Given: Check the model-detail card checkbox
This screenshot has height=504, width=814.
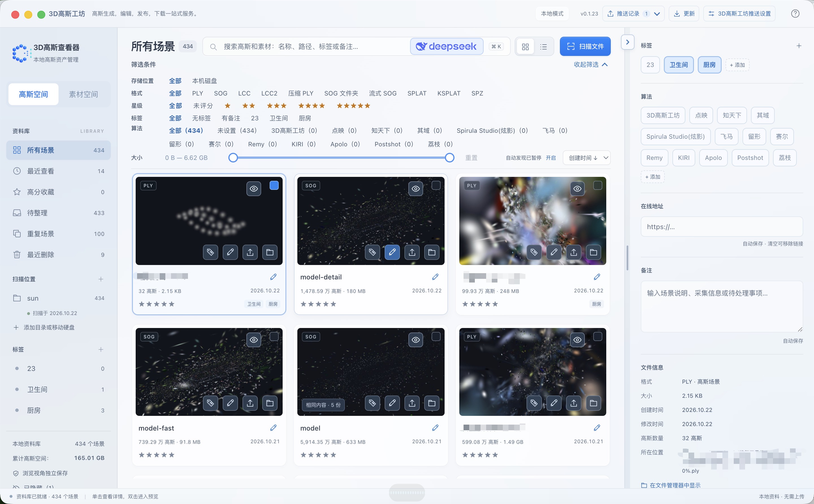Looking at the screenshot, I should 436,185.
